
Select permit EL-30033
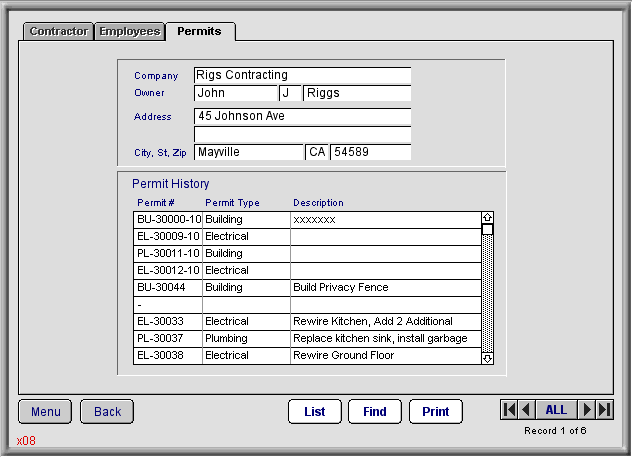coord(168,322)
